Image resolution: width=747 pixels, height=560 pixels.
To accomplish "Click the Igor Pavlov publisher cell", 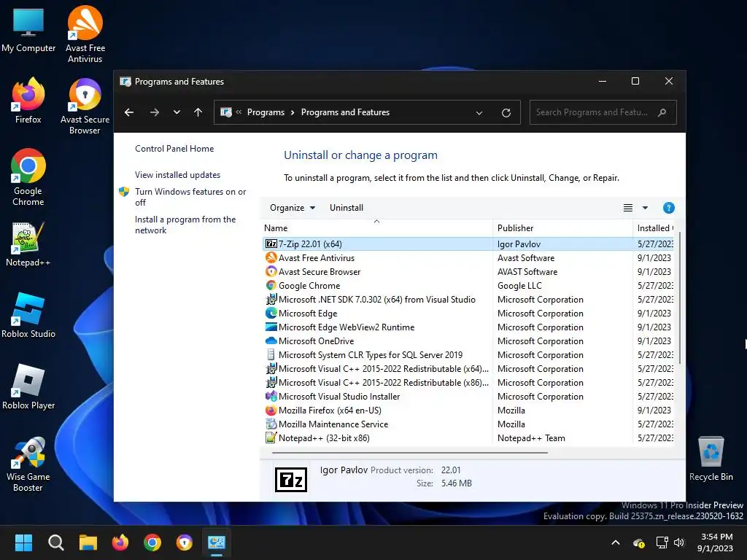I will click(x=519, y=244).
